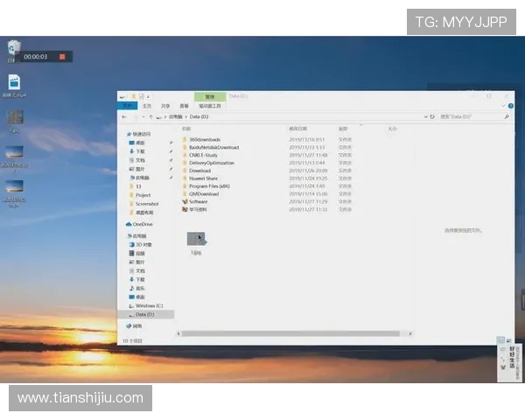Open the File ribbon tab
The width and height of the screenshot is (525, 420).
pos(128,105)
